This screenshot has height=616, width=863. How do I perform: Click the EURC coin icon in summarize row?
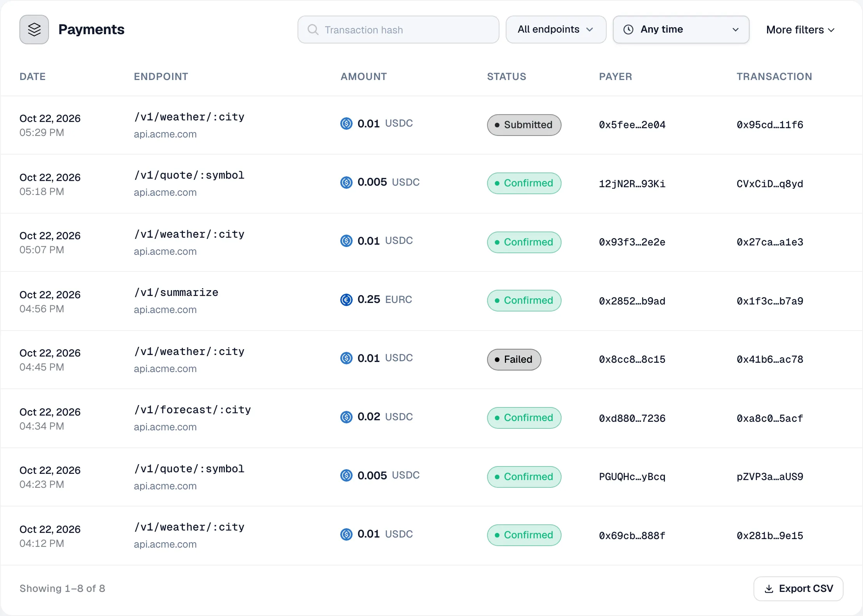pos(346,299)
